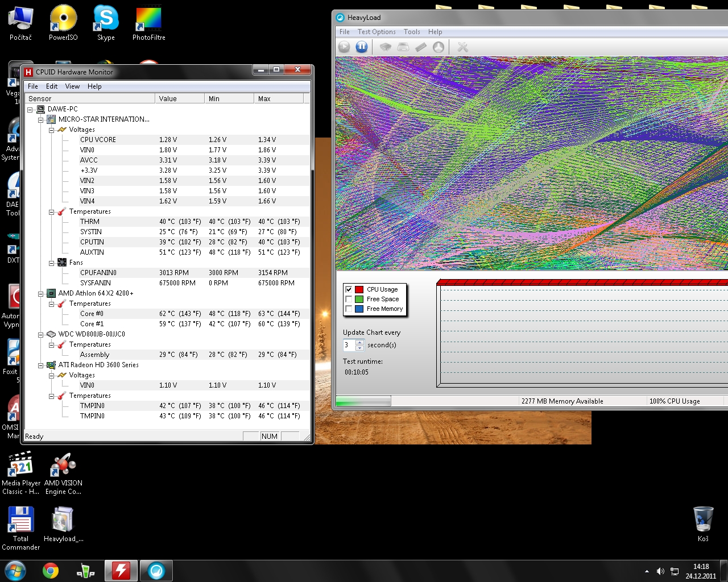This screenshot has height=582, width=728.
Task: Uncheck the CPU Usage chart checkbox
Action: [349, 289]
